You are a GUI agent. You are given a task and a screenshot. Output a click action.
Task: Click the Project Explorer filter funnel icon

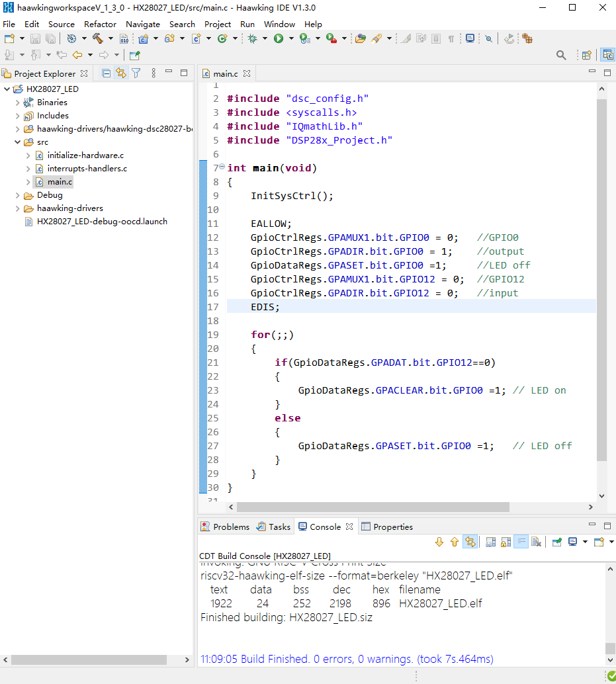[136, 73]
